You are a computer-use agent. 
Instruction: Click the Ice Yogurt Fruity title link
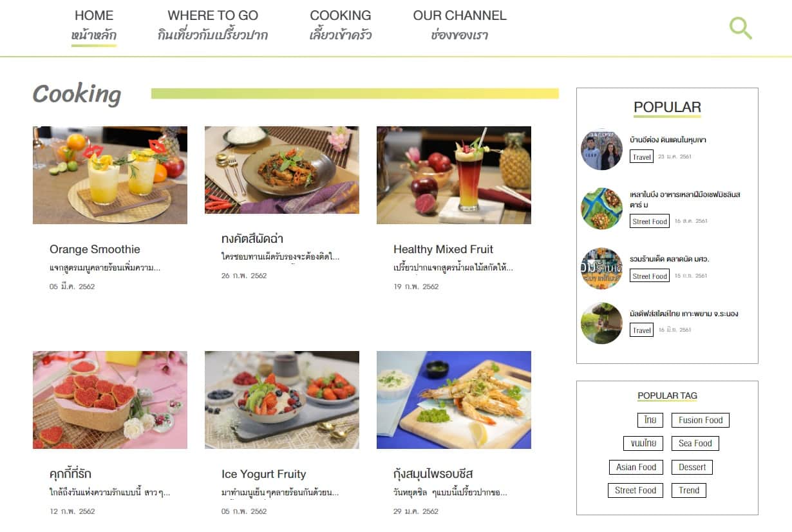(x=263, y=474)
